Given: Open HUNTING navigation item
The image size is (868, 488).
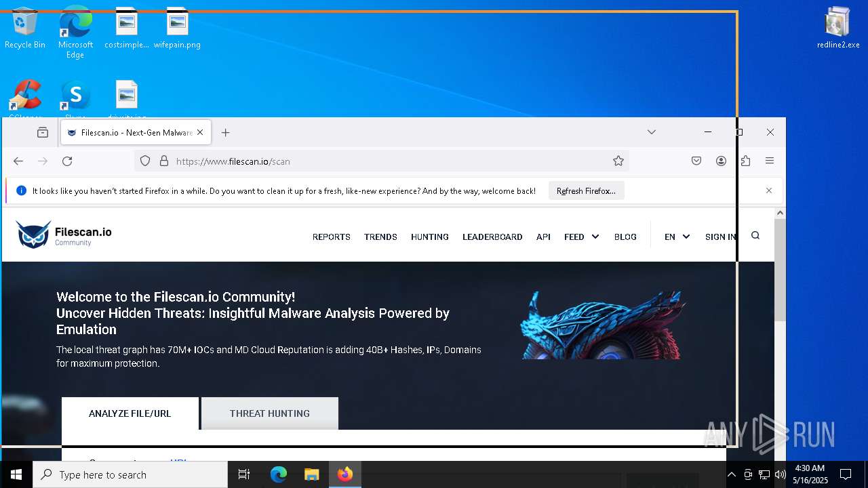Looking at the screenshot, I should (x=430, y=237).
